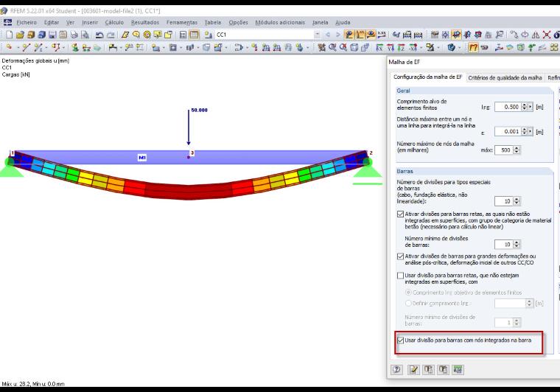
Task: Click the mirror tool icon
Action: (x=536, y=35)
